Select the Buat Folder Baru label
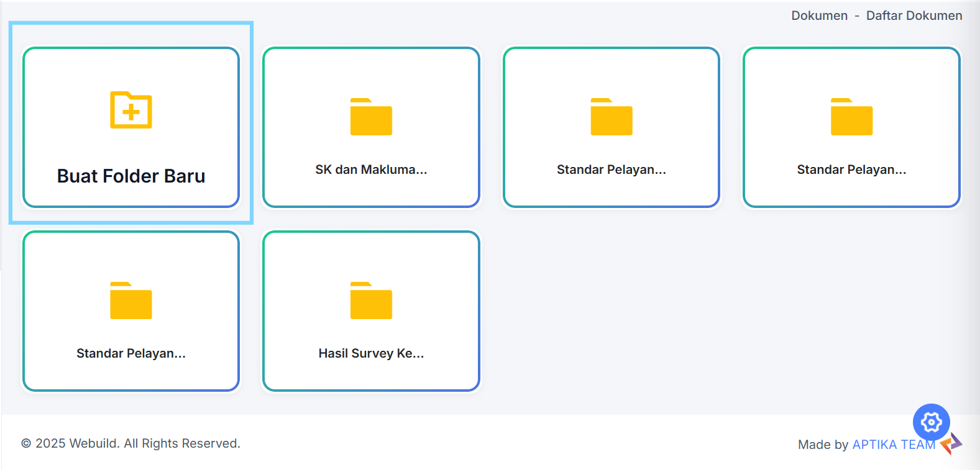The width and height of the screenshot is (980, 470). coord(131,176)
